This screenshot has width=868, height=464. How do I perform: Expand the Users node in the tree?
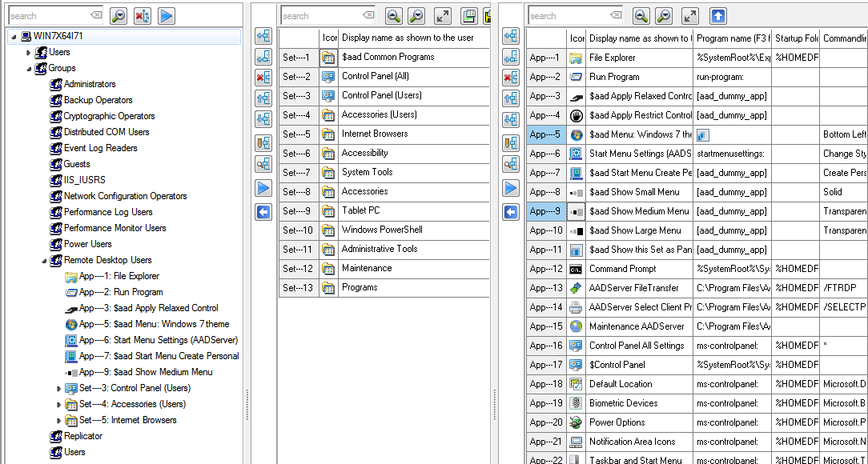coord(29,53)
